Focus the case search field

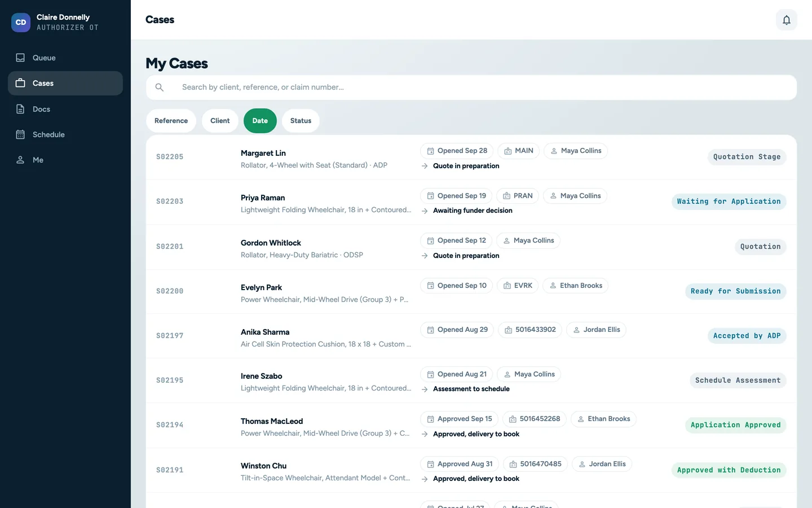[471, 87]
